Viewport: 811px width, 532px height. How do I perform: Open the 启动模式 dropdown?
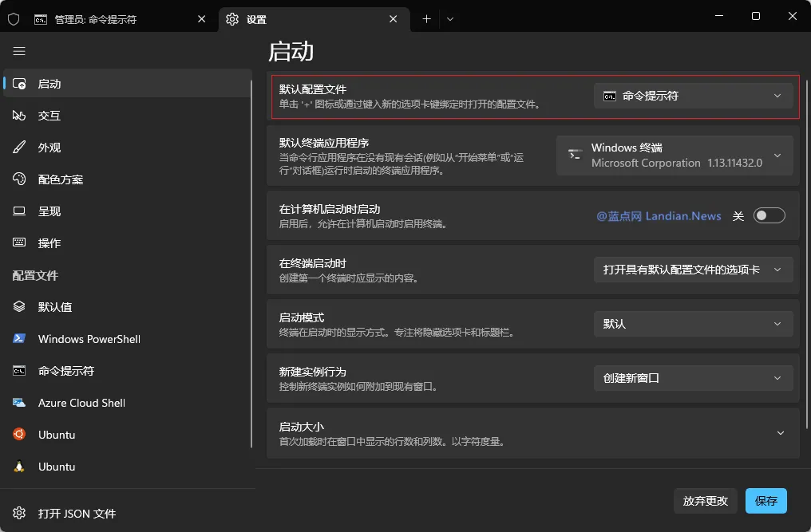[692, 324]
